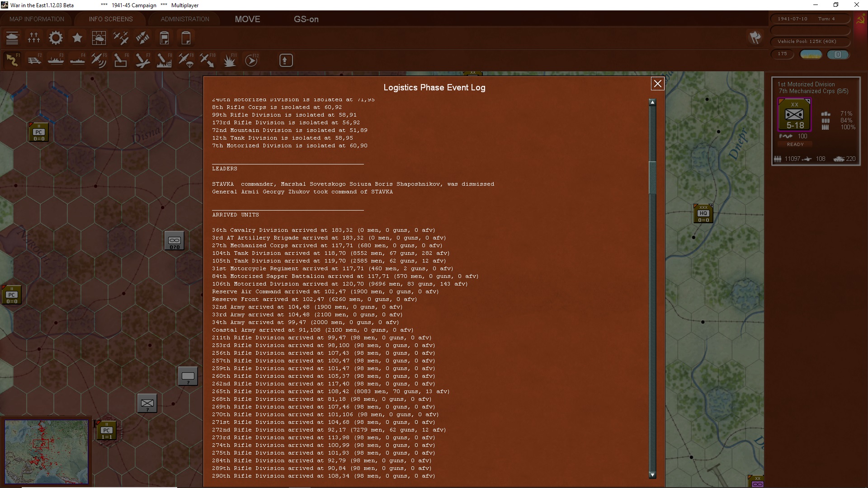Click the Reserve Front arrived line

[315, 299]
